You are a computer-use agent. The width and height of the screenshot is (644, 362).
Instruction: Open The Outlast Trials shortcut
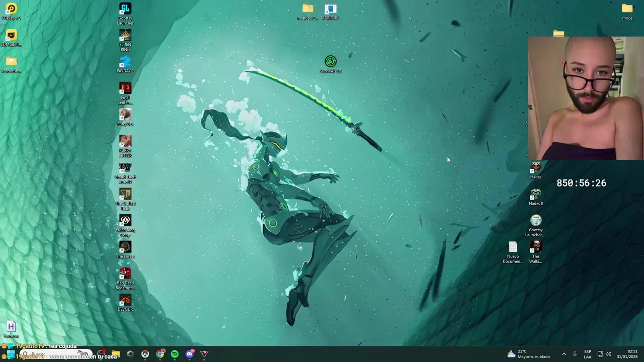pos(125,200)
